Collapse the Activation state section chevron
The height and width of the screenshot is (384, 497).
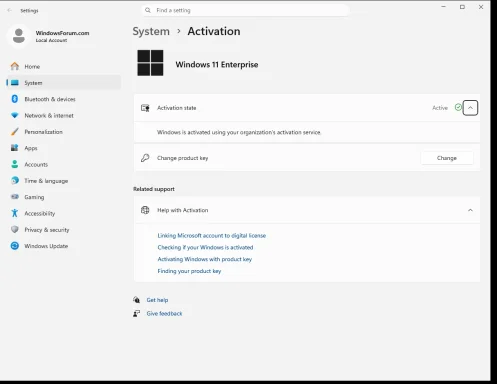pos(470,108)
